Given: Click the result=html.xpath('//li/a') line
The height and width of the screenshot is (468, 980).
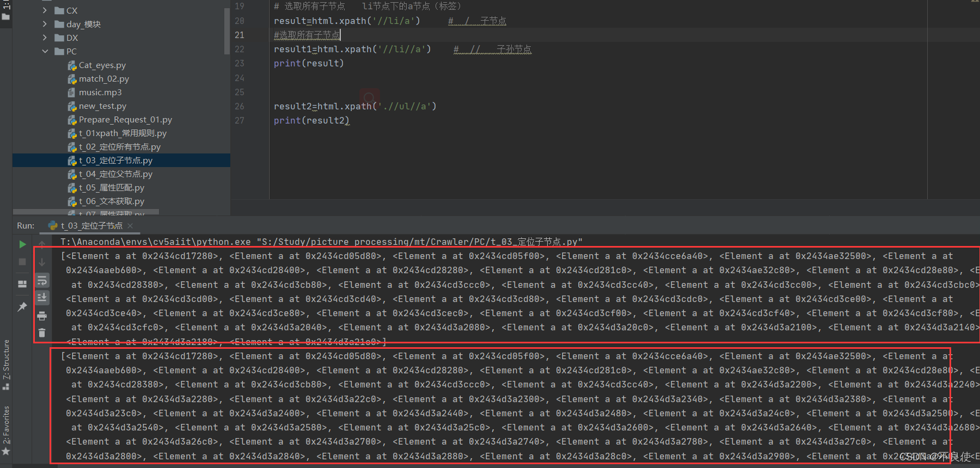Looking at the screenshot, I should [347, 21].
